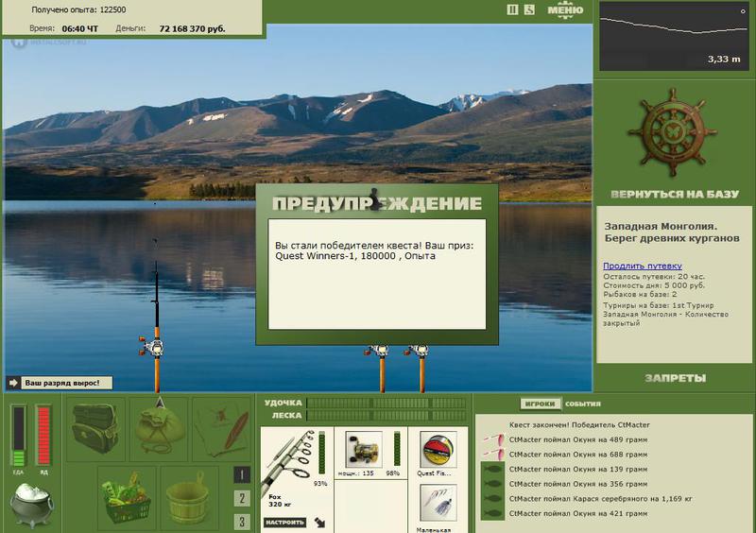The image size is (756, 533).
Task: Open the МЕНЮ menu
Action: [x=565, y=10]
